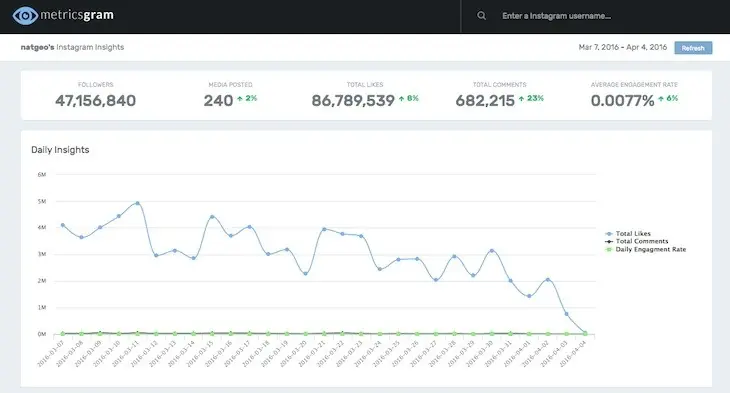Click the natgeo's Instagram Insights title

pos(72,47)
